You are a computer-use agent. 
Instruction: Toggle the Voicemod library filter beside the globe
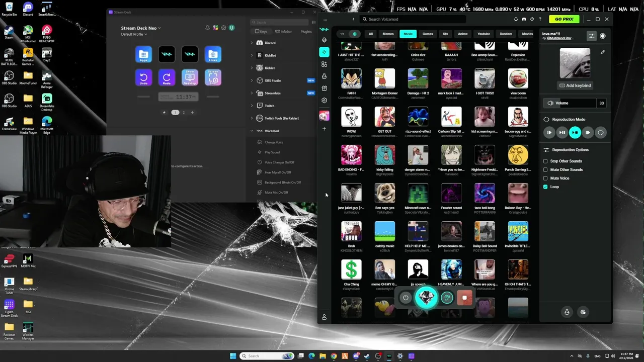[x=342, y=34]
